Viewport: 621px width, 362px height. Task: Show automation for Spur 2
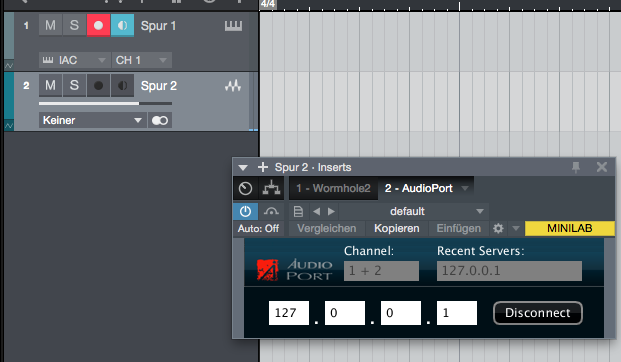(x=9, y=126)
